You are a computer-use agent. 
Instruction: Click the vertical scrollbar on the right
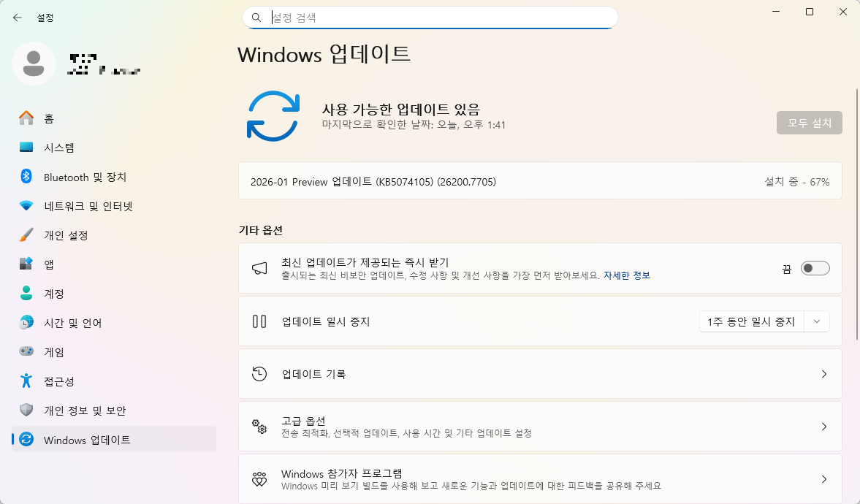pos(856,214)
